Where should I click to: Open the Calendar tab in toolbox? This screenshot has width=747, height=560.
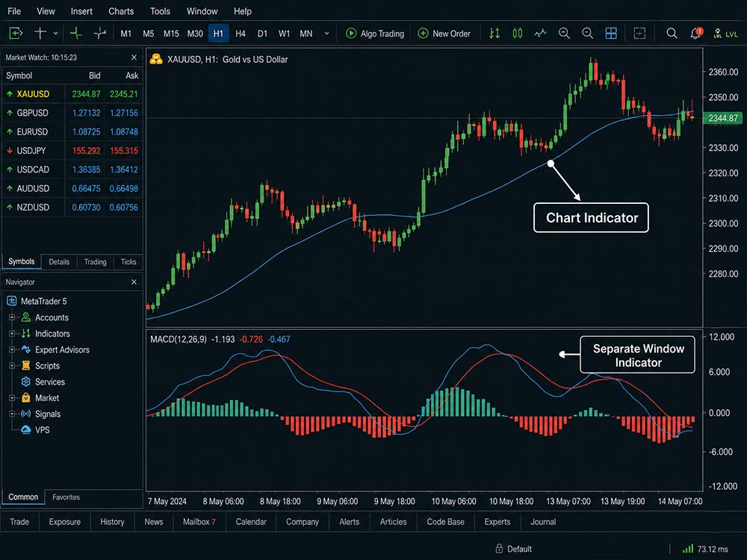pyautogui.click(x=251, y=522)
